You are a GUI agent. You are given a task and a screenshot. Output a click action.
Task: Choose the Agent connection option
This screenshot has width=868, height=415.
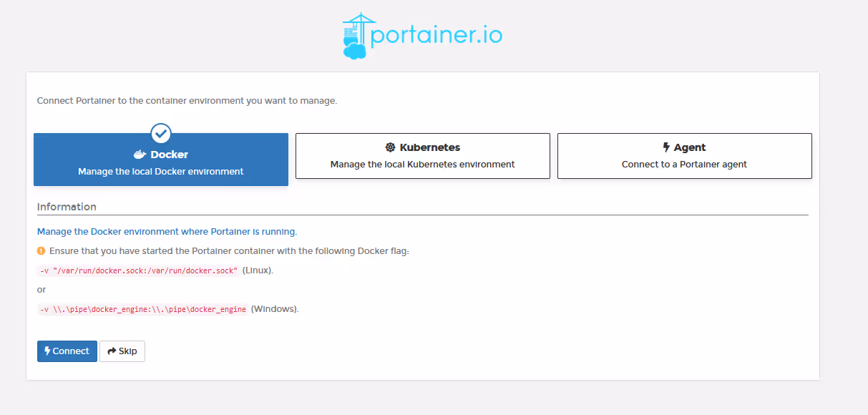685,156
